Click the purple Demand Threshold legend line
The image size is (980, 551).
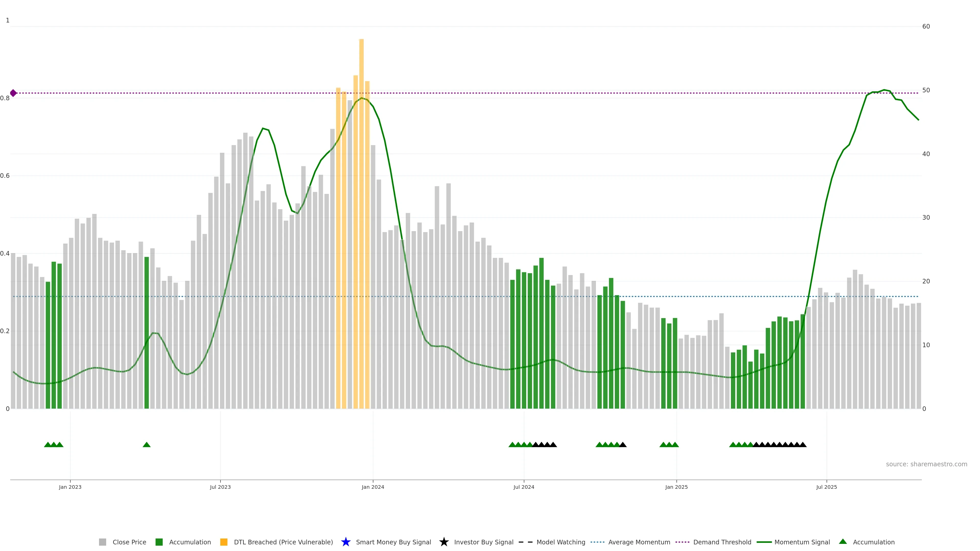click(x=682, y=542)
